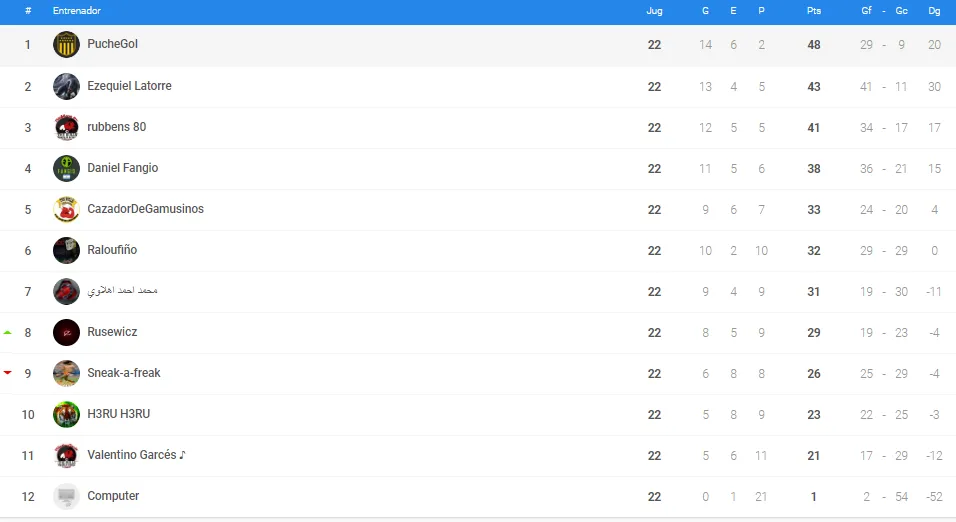Open Ezequiel Latorre's profile link

129,86
